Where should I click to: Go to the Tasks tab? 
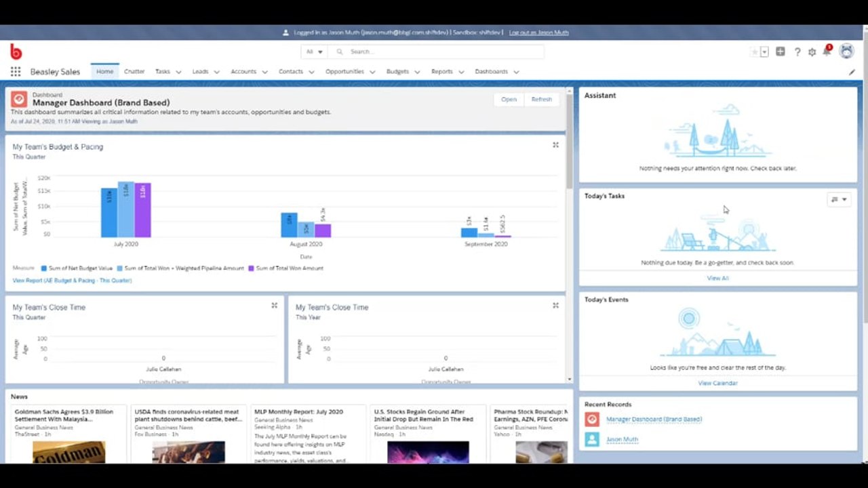163,72
